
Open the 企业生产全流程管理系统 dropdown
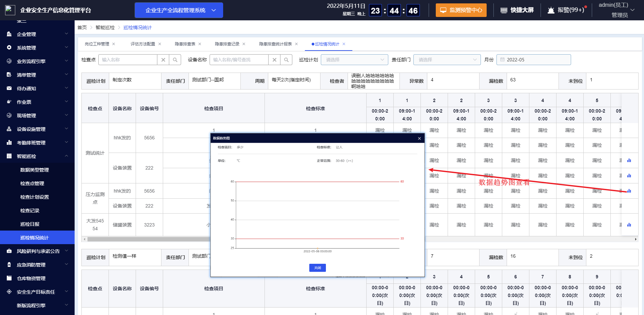click(x=179, y=10)
